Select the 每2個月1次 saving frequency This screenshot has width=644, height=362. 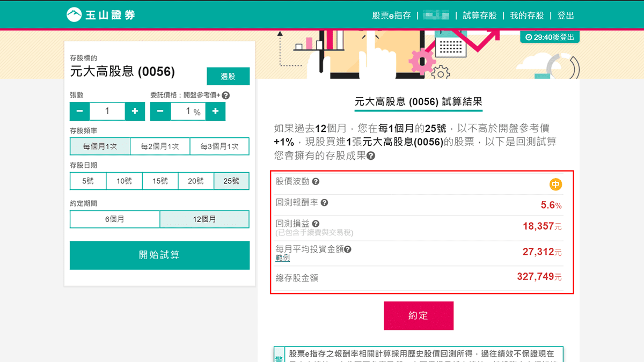[160, 146]
